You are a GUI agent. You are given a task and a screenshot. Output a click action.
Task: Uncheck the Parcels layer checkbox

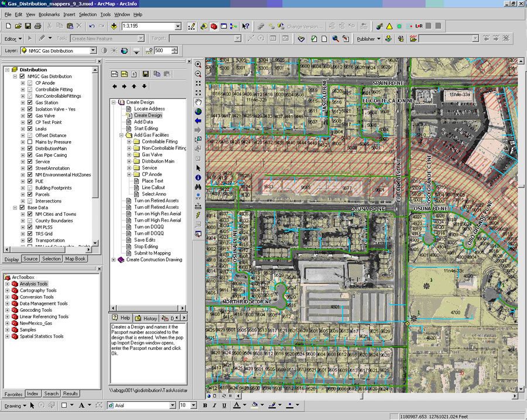(30, 194)
